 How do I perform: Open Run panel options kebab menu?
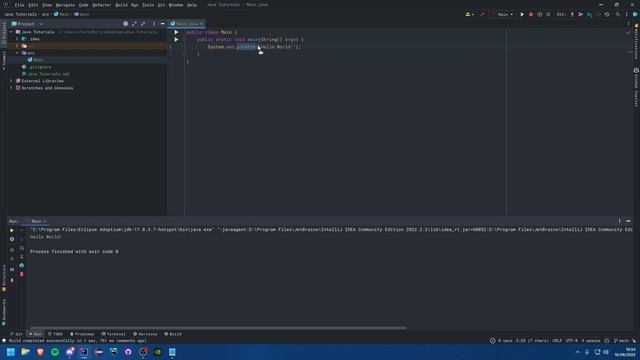619,221
